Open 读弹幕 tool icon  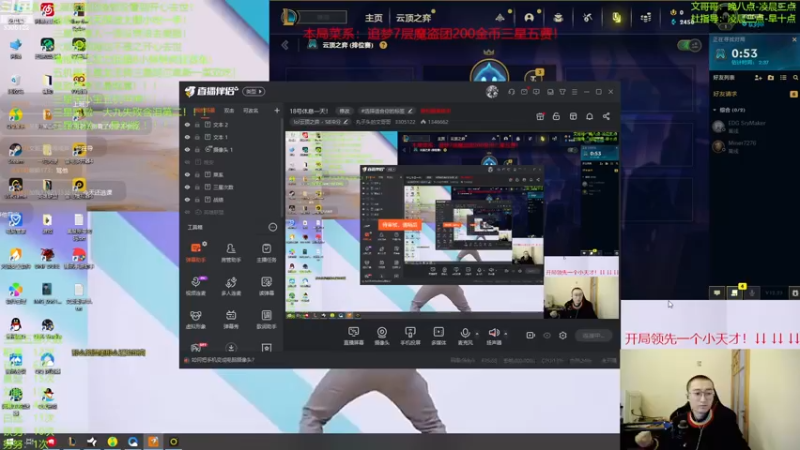(x=266, y=286)
